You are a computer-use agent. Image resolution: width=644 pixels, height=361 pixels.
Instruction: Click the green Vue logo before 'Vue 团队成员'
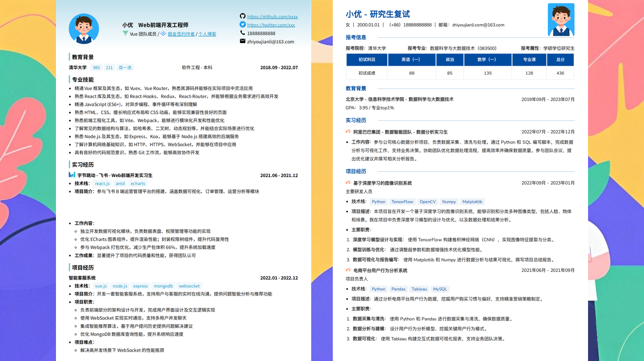click(125, 34)
